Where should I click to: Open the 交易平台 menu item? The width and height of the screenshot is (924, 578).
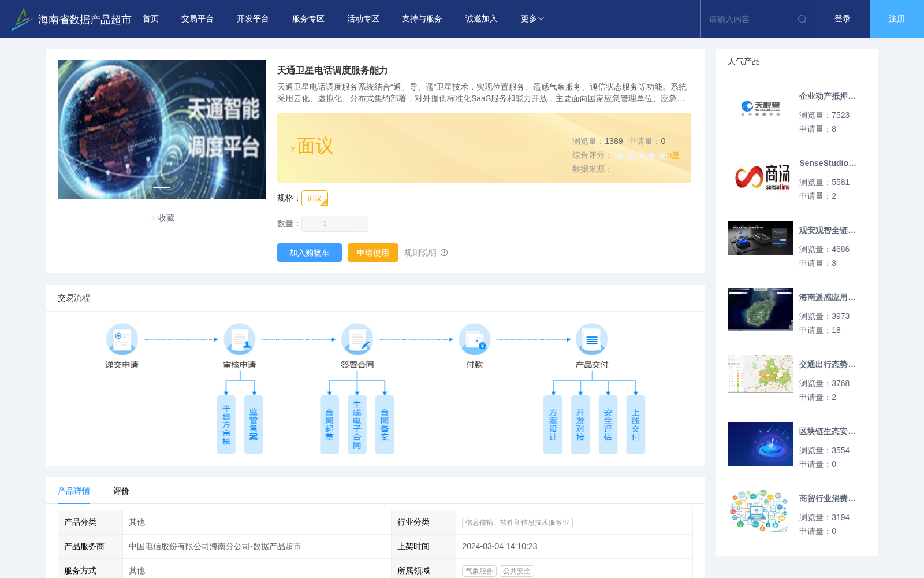pyautogui.click(x=198, y=19)
